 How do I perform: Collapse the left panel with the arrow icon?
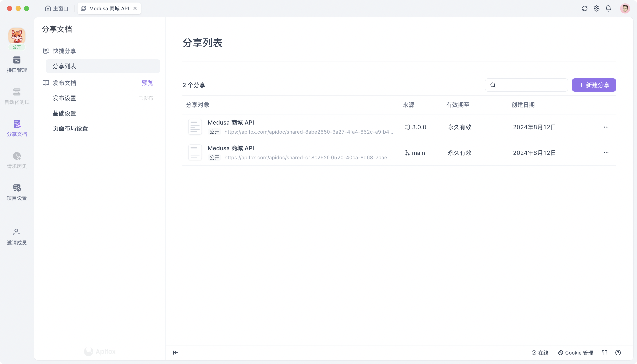coord(176,352)
